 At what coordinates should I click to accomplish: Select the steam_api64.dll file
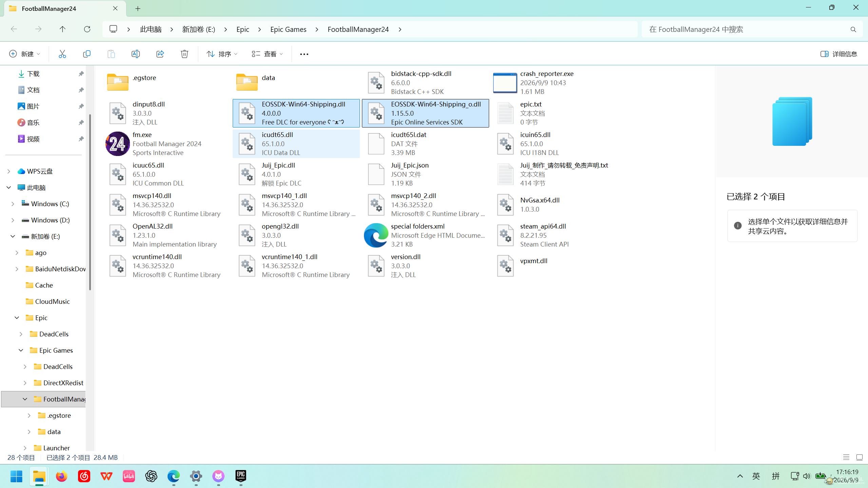point(555,235)
